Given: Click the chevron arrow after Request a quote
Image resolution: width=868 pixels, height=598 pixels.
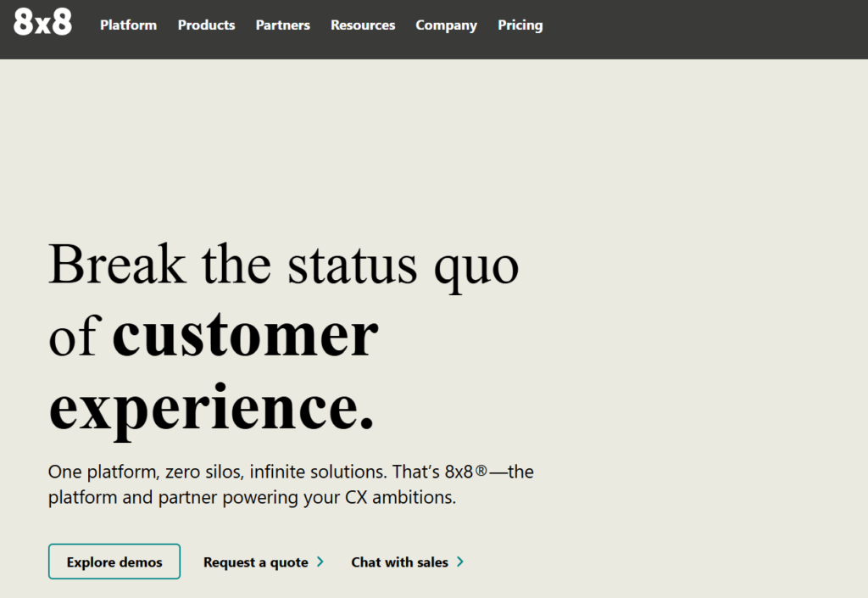Looking at the screenshot, I should click(320, 562).
